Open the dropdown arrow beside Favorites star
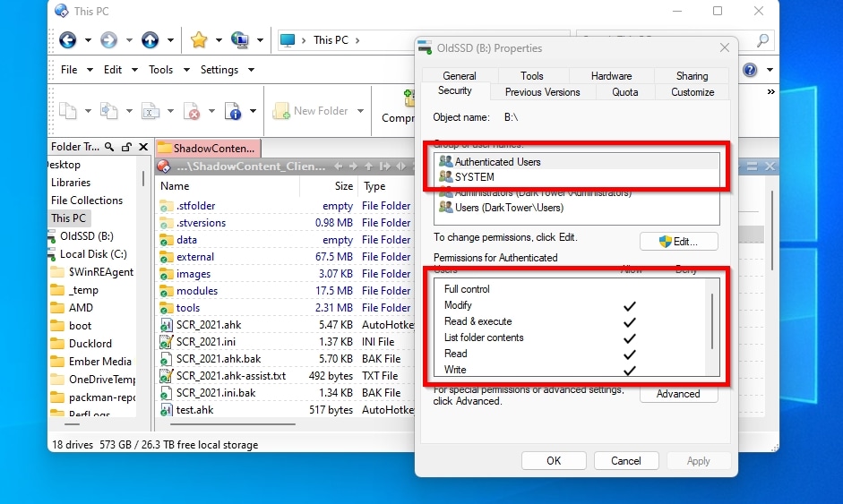The height and width of the screenshot is (504, 843). coord(219,40)
